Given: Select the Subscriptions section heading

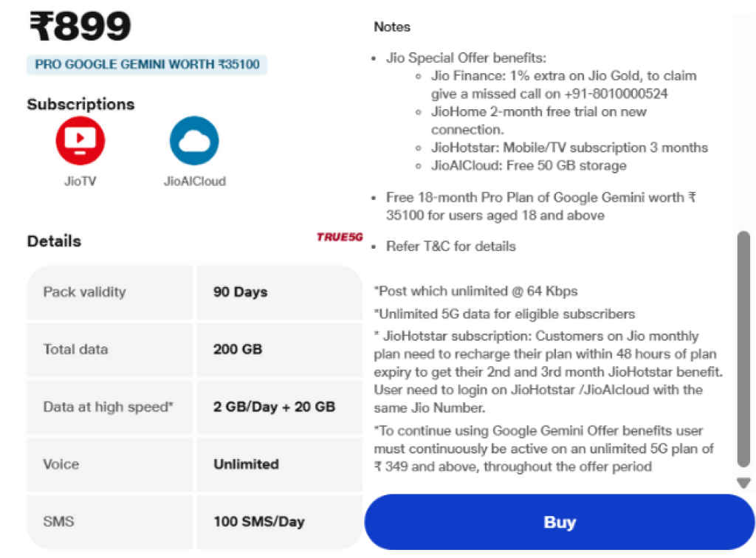Looking at the screenshot, I should 80,104.
